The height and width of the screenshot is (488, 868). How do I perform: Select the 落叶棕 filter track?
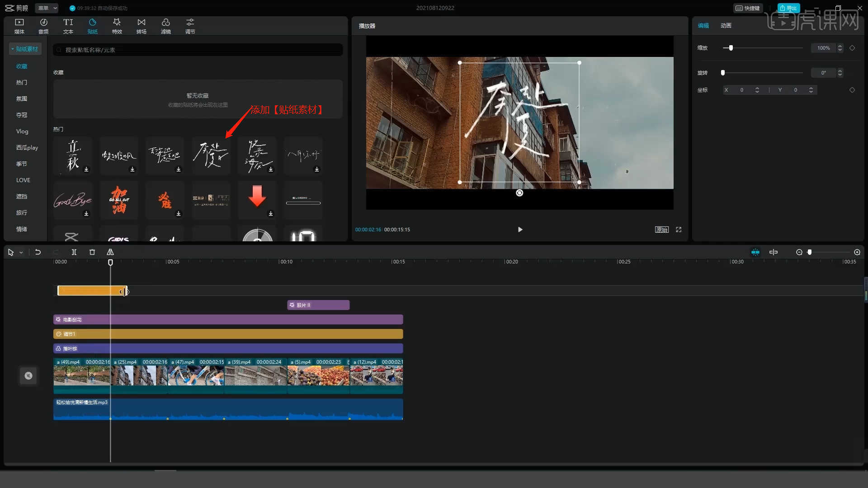click(228, 348)
